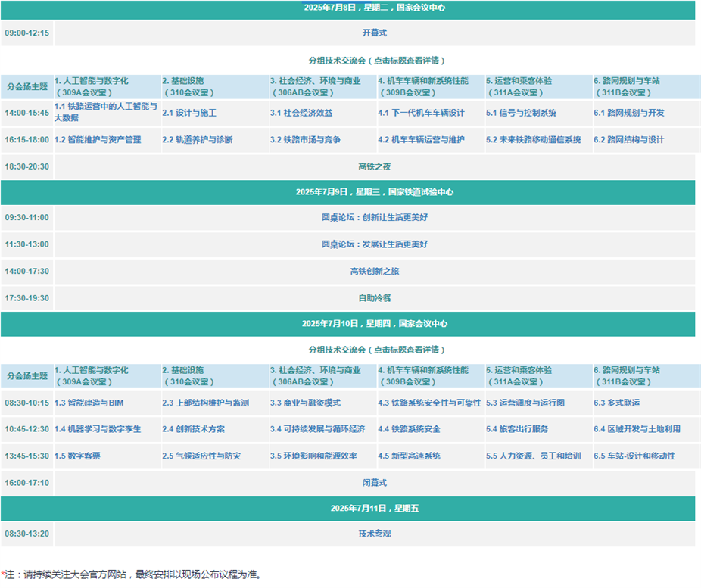Click the 开幕式 opening ceremony entry
This screenshot has width=701, height=588.
point(374,33)
